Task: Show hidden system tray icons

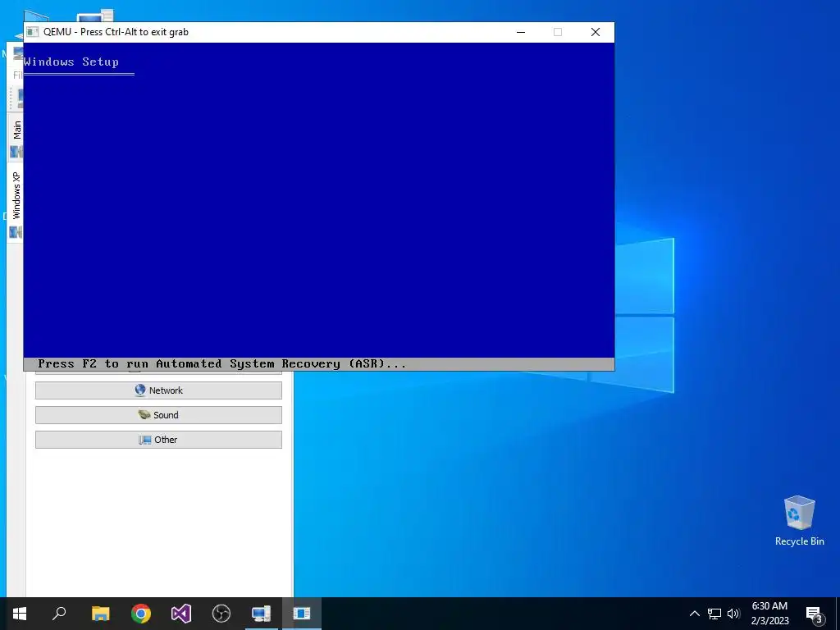Action: click(x=694, y=614)
